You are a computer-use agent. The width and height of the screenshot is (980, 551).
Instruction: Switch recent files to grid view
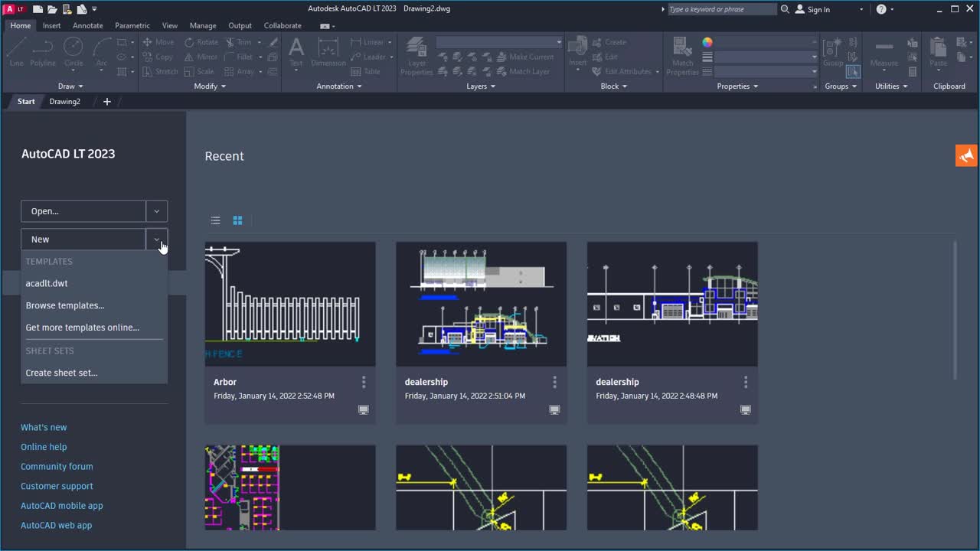[237, 220]
